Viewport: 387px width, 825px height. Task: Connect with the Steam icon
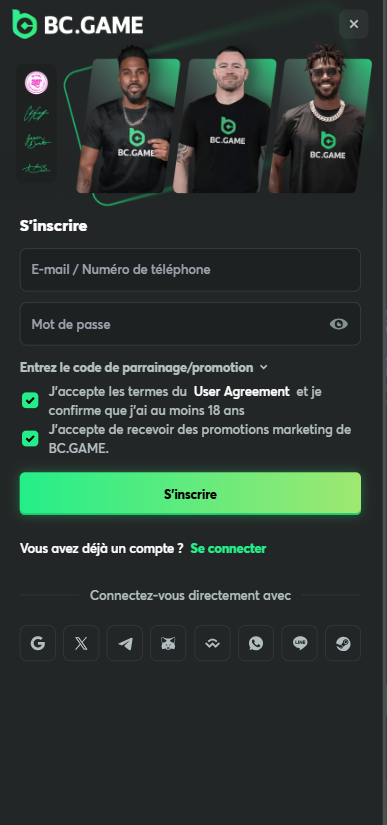click(x=343, y=643)
